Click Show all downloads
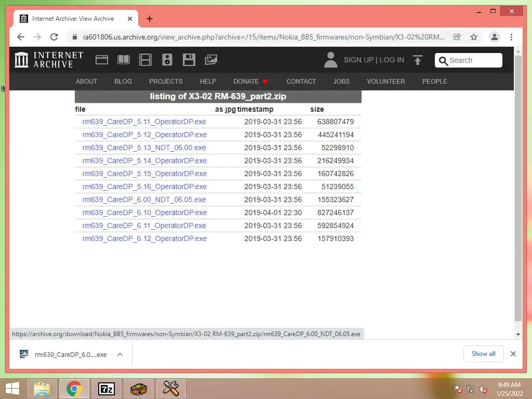Screen dimensions: 532x399 tap(484, 354)
